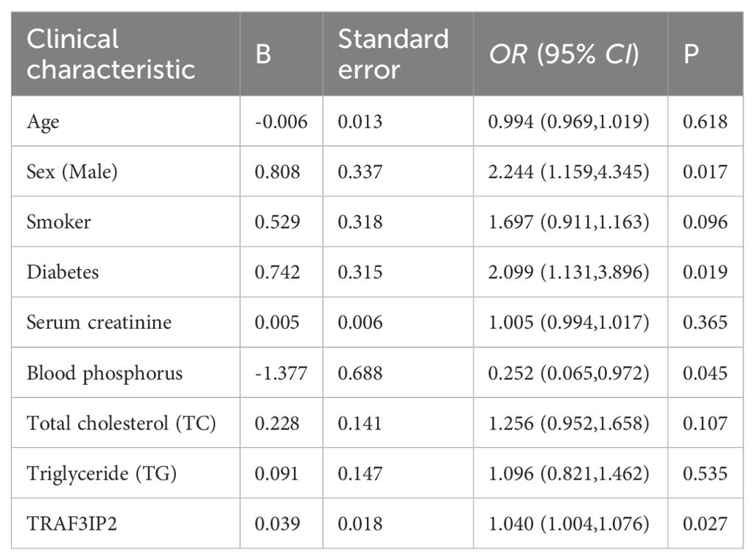Select the Diabetes row label
Image resolution: width=755 pixels, height=560 pixels.
click(63, 272)
